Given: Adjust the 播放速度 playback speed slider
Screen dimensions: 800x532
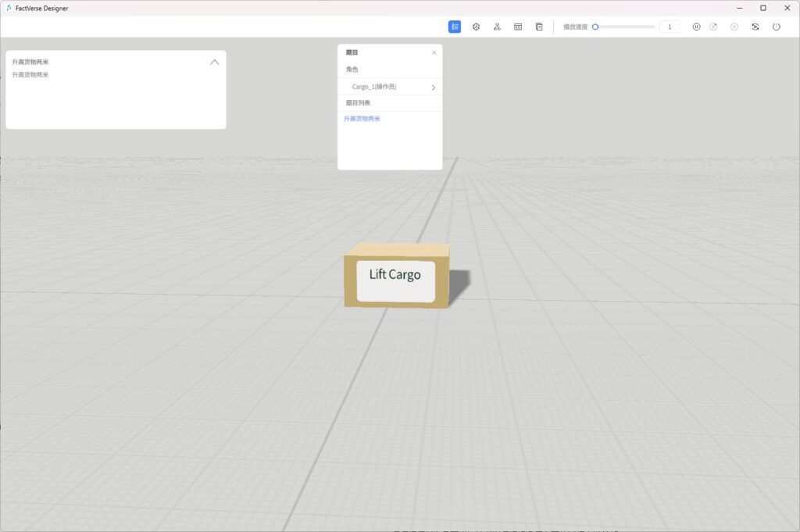Looking at the screenshot, I should coord(595,27).
